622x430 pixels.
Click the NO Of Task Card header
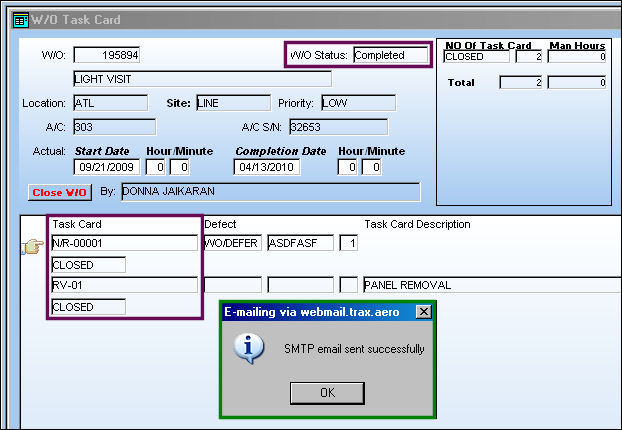point(488,46)
